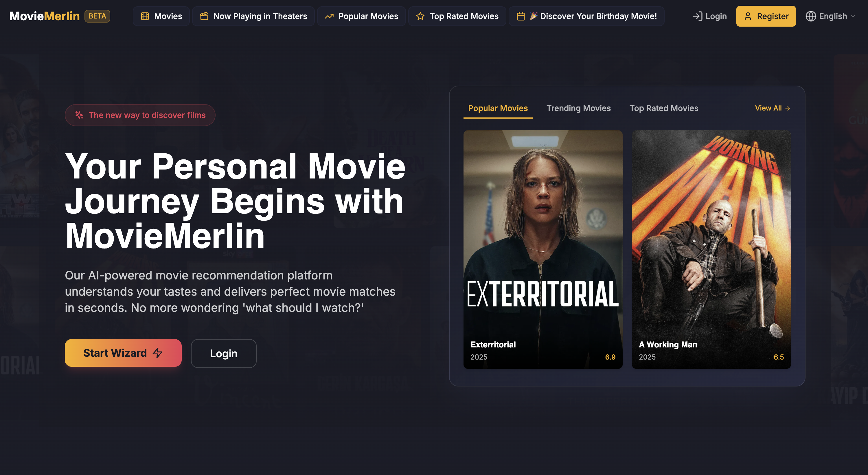This screenshot has width=868, height=475.
Task: Open the Discover Your Birthday Movie menu item
Action: [586, 16]
